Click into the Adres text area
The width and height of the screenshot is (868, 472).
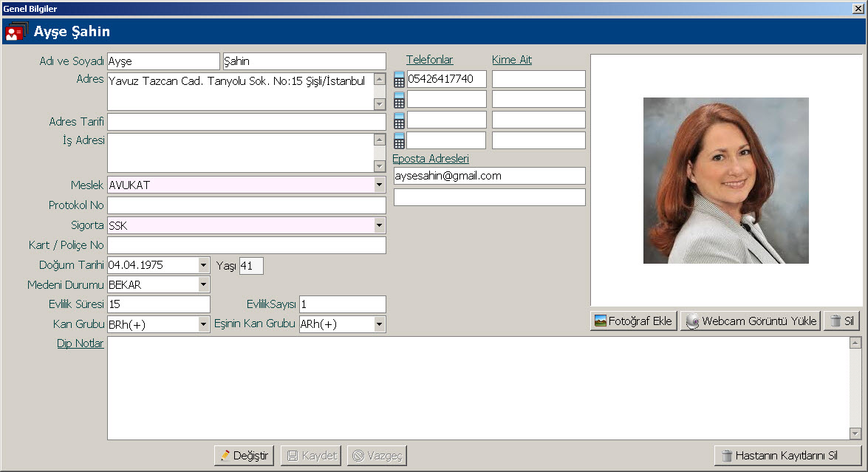click(241, 92)
